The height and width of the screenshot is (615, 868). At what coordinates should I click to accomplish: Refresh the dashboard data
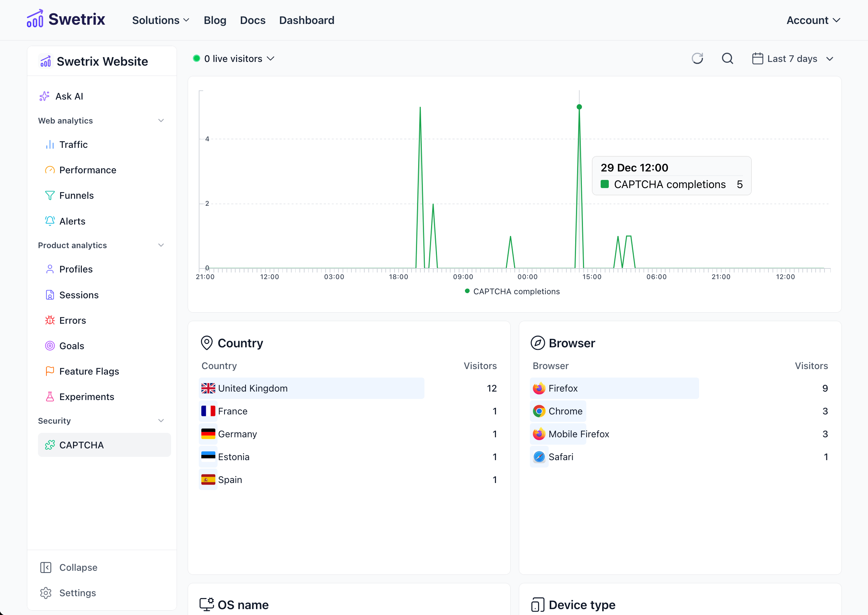point(698,58)
